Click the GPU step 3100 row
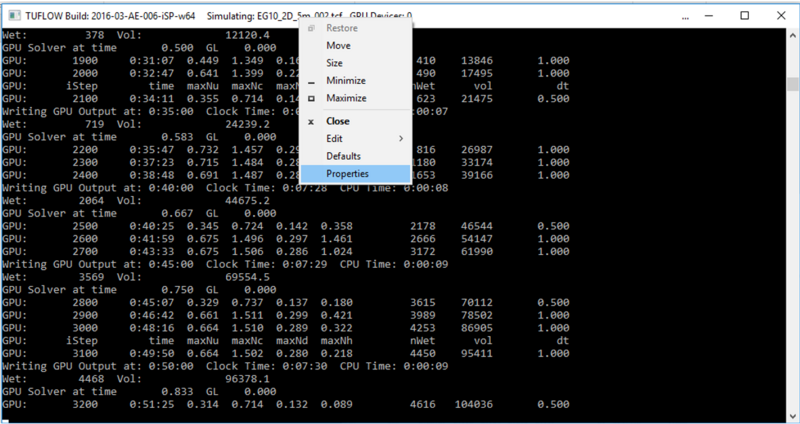The image size is (800, 424). [x=286, y=354]
